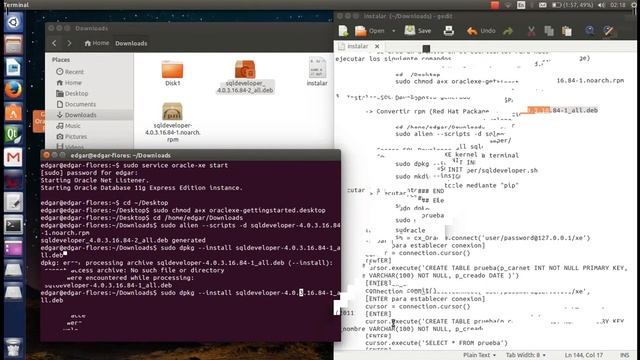Open the Trash from the launcher
Screen dimensions: 640x360
click(13, 347)
